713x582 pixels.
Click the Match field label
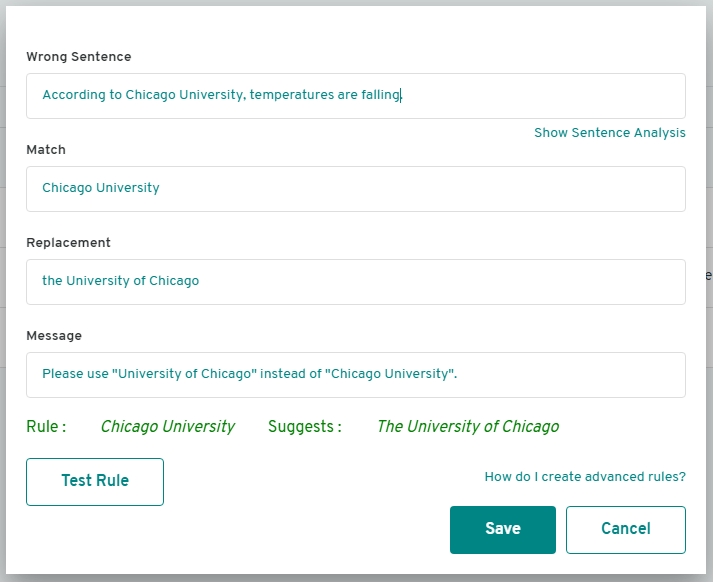46,150
